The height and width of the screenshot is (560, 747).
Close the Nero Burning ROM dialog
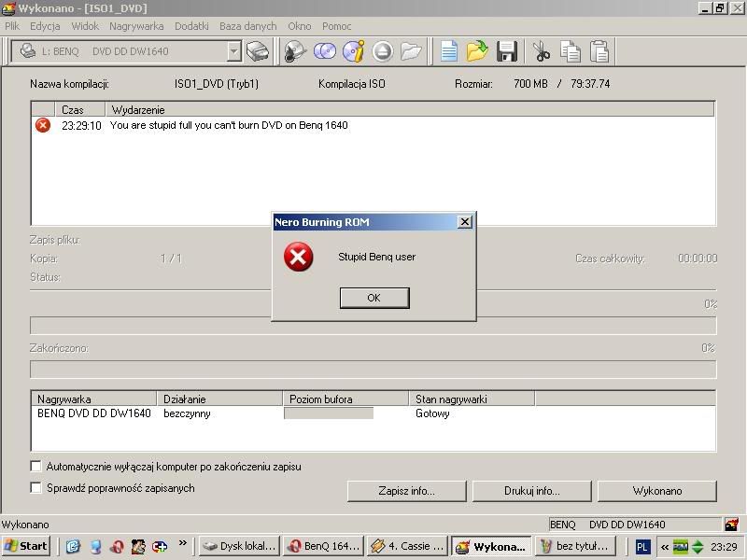click(x=464, y=222)
